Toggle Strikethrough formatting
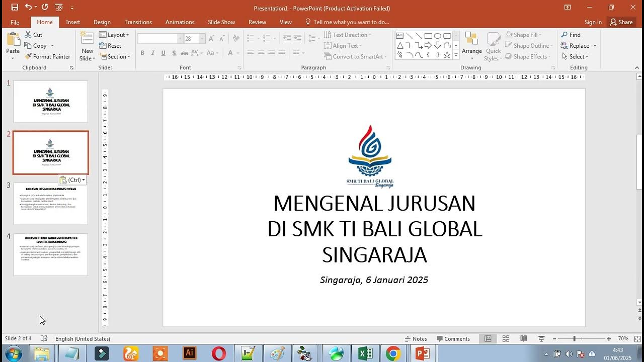 coord(185,53)
